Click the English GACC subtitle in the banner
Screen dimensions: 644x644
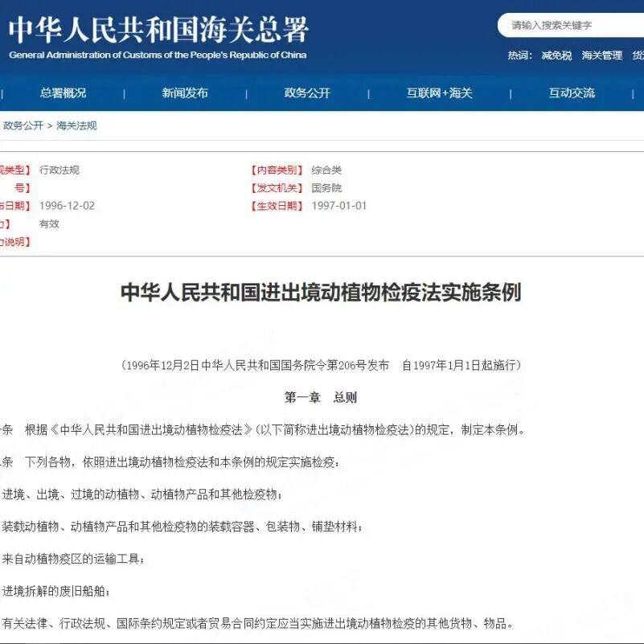click(x=157, y=56)
